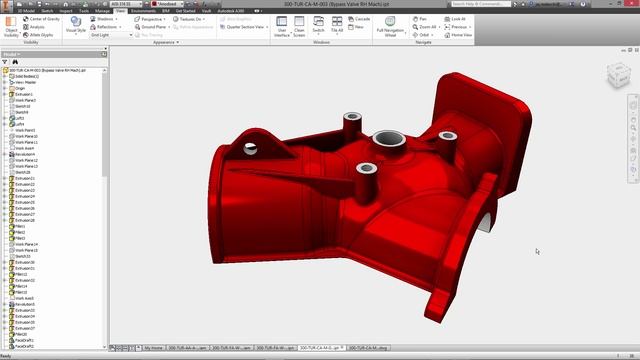Click the Home icon in quick access toolbar
This screenshot has width=640, height=360.
coord(65,4)
